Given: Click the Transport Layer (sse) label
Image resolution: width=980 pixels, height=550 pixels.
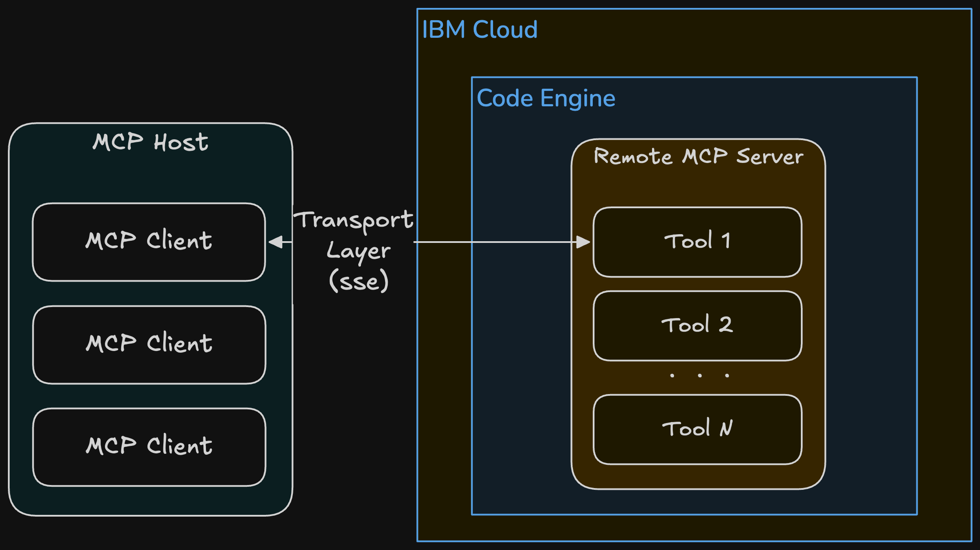Looking at the screenshot, I should point(356,250).
